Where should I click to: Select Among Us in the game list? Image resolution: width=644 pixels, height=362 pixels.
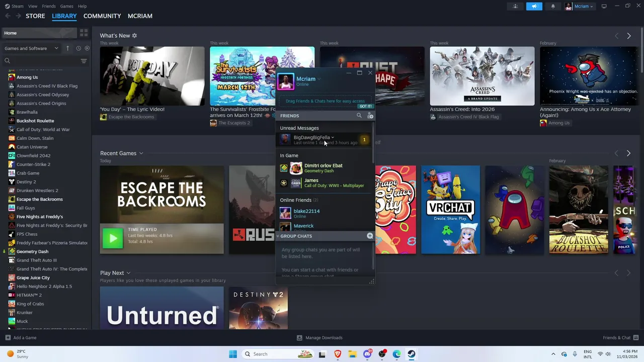[x=27, y=77]
